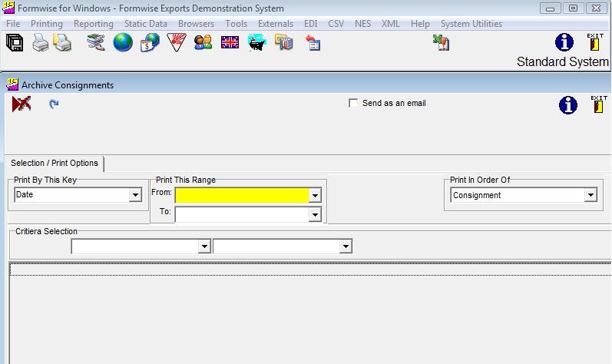Expand the To range dropdown arrow
Image resolution: width=612 pixels, height=364 pixels.
pos(314,215)
